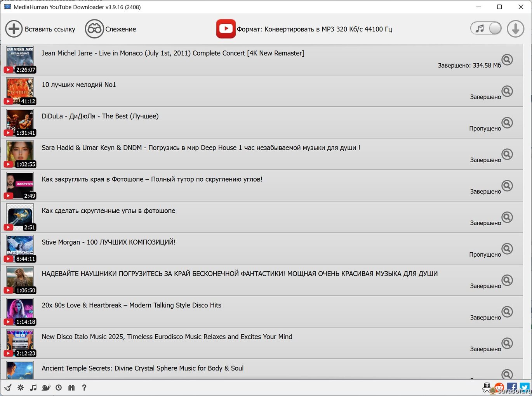Click magnifier icon on Stive Morgan row
The image size is (532, 396).
tap(507, 248)
